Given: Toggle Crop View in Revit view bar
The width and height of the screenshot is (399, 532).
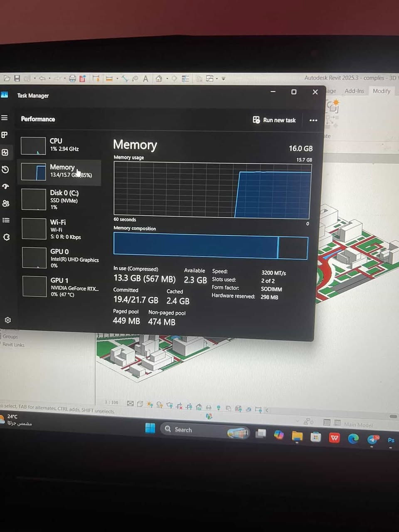Looking at the screenshot, I should [x=180, y=406].
